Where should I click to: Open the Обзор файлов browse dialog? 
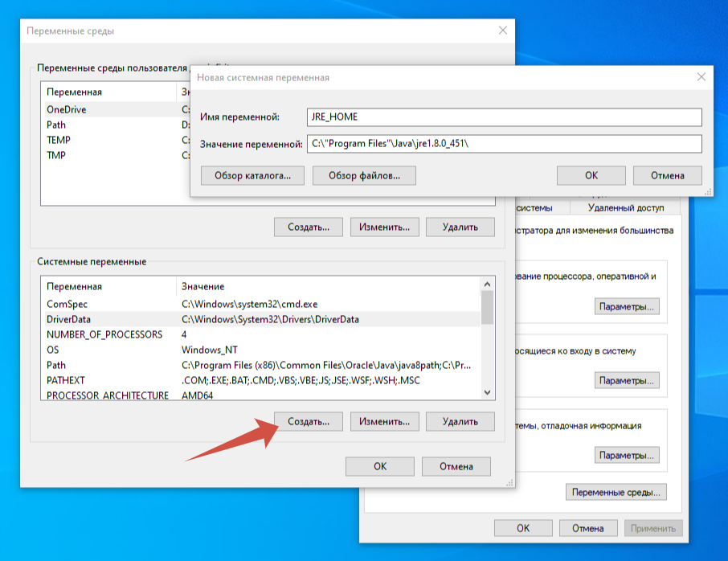tap(364, 175)
